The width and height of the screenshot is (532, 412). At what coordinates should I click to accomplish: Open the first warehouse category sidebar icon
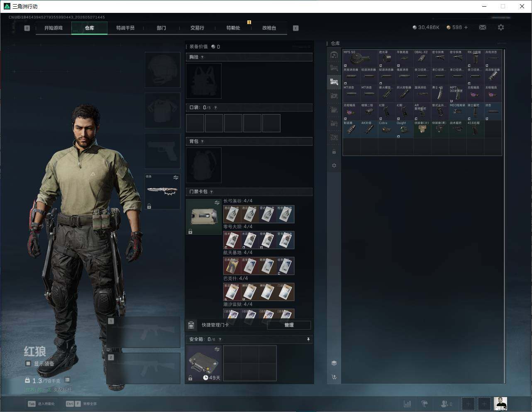point(334,54)
